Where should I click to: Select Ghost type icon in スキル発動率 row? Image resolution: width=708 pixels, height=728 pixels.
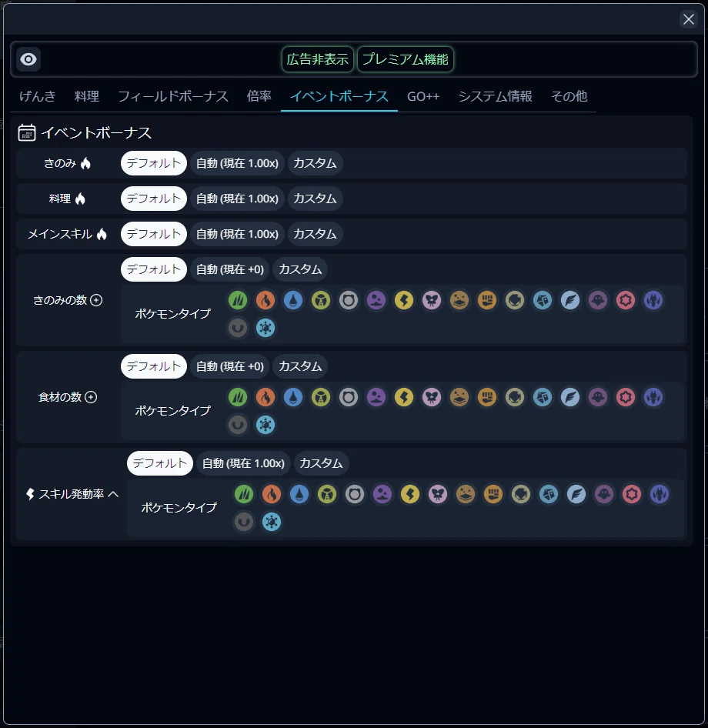pyautogui.click(x=604, y=495)
